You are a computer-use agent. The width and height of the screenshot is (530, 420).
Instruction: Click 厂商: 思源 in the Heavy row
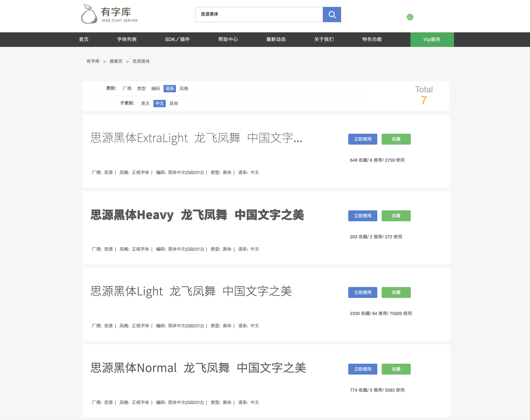(x=102, y=249)
